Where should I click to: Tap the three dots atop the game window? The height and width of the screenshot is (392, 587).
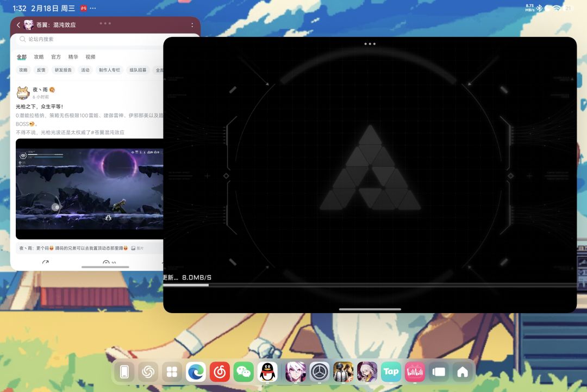[370, 44]
